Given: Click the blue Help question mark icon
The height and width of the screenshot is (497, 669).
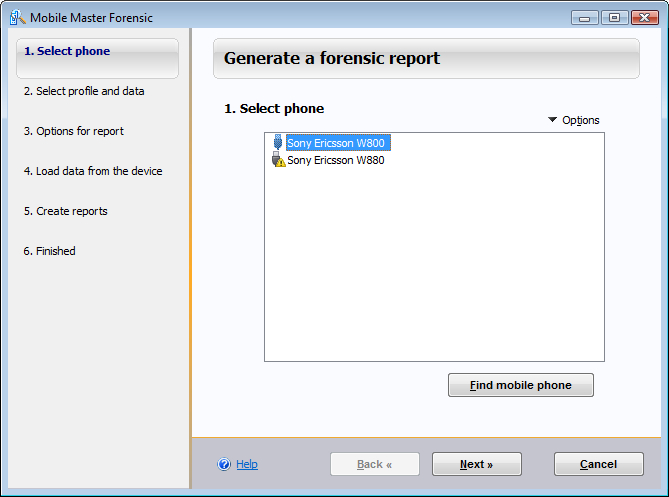Looking at the screenshot, I should [224, 464].
